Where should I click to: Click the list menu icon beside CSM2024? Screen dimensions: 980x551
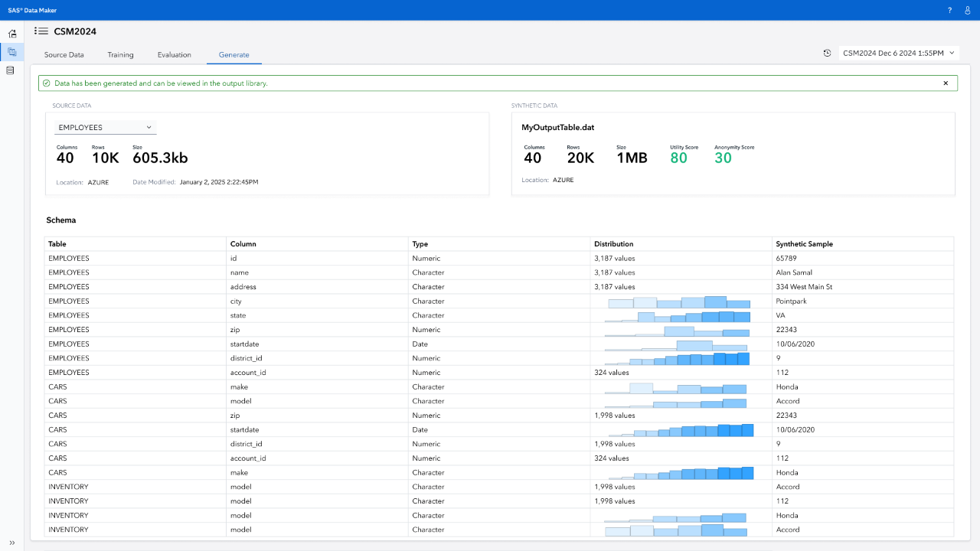[41, 31]
